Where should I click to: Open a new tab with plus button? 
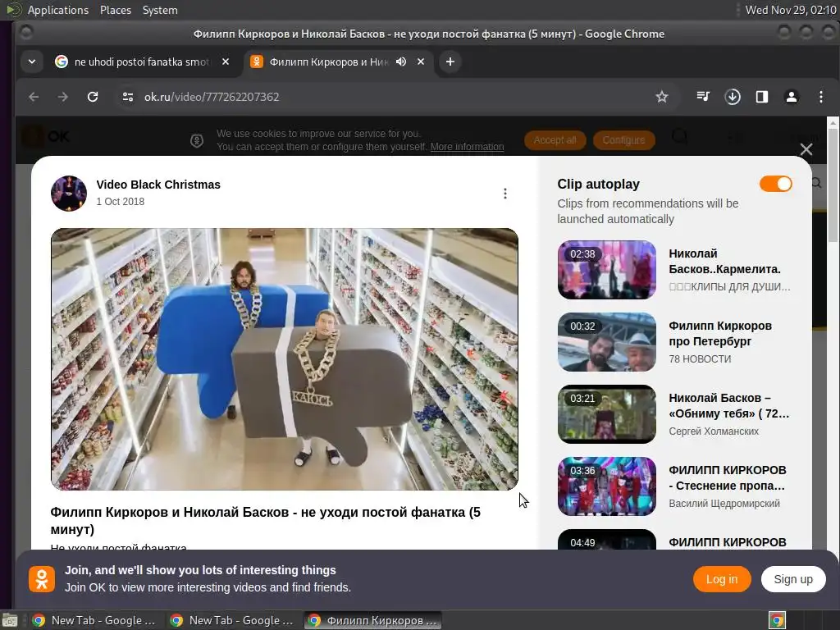pos(450,62)
